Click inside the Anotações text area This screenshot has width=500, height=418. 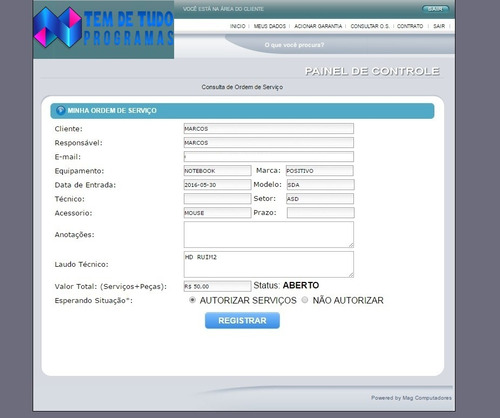pos(269,235)
